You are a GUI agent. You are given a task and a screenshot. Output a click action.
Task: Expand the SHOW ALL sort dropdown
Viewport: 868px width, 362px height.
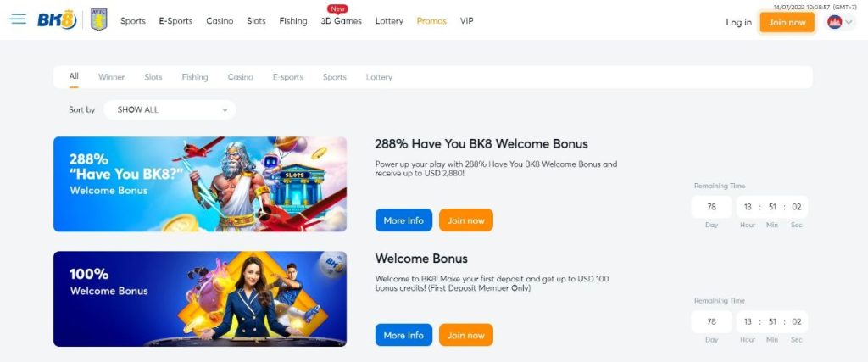click(x=170, y=109)
